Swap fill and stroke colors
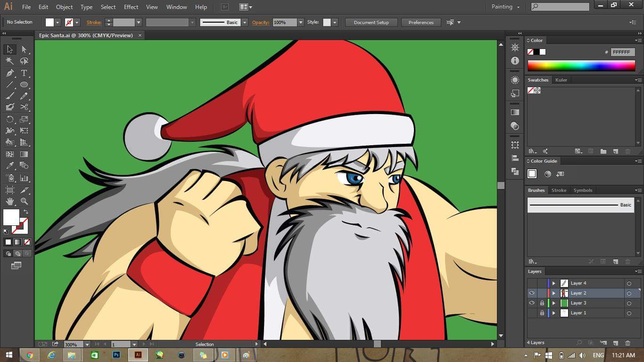This screenshot has width=644, height=362. [25, 212]
